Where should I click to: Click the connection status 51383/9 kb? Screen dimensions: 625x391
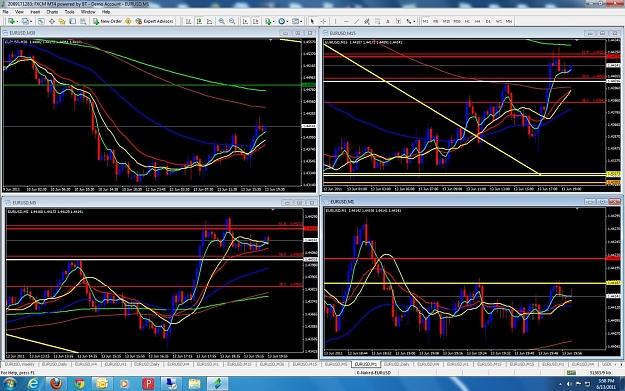(600, 373)
